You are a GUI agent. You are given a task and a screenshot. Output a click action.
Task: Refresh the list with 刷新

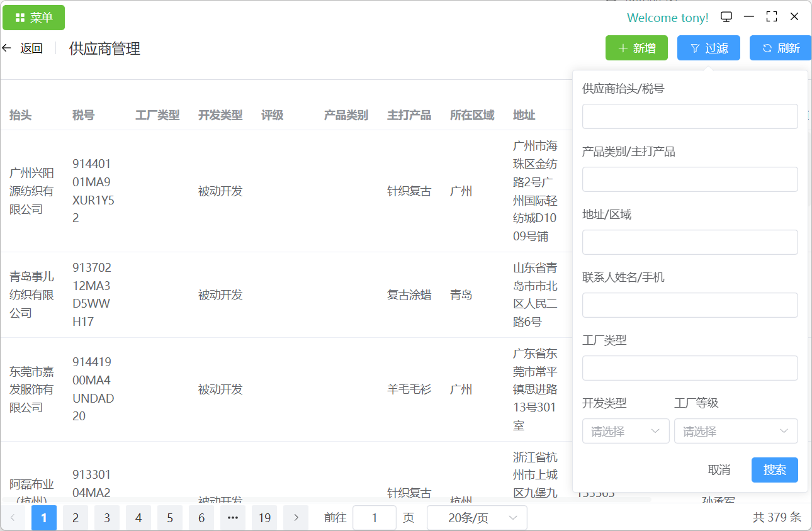click(x=780, y=48)
